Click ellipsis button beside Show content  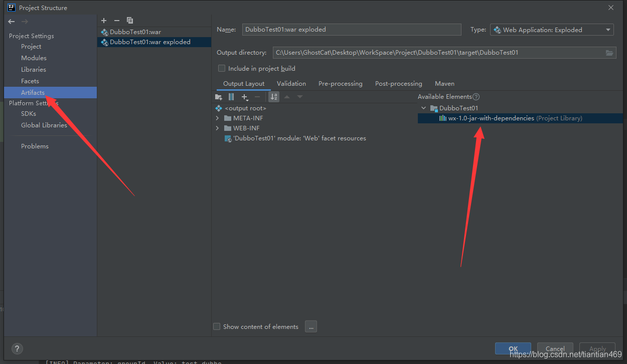(311, 327)
